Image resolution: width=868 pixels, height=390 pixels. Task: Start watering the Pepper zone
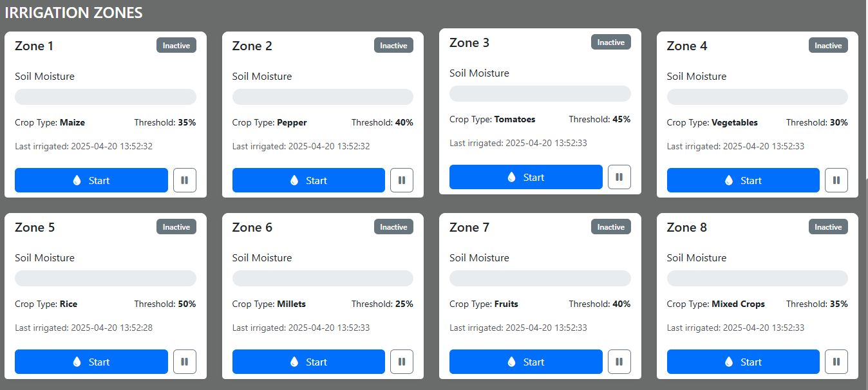[x=308, y=180]
